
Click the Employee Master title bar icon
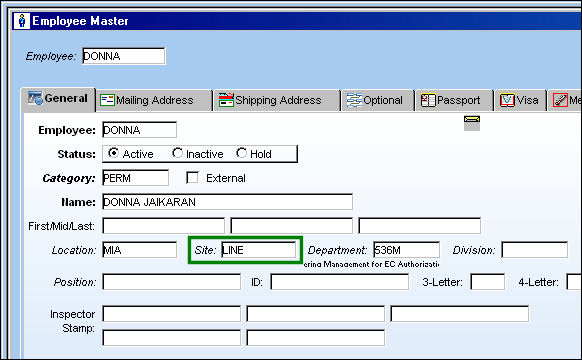click(22, 21)
